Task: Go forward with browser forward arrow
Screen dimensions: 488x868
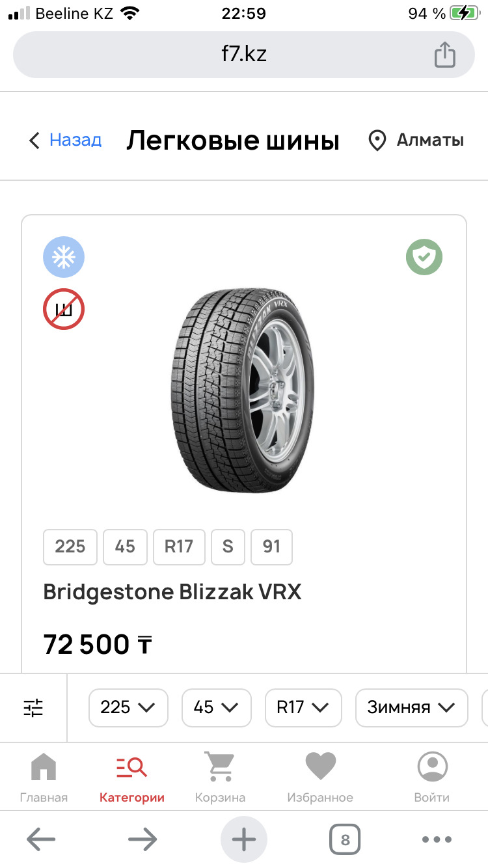Action: pos(143,839)
